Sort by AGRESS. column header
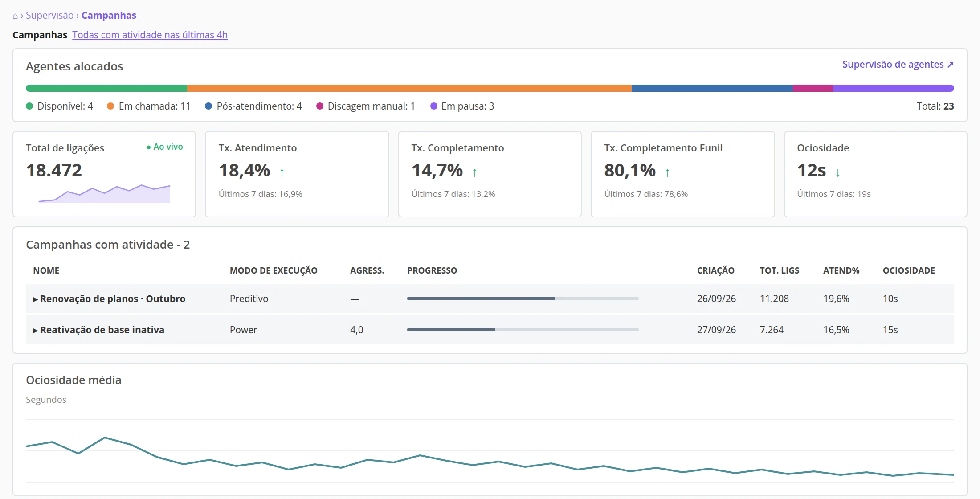The height and width of the screenshot is (499, 980). (x=367, y=270)
